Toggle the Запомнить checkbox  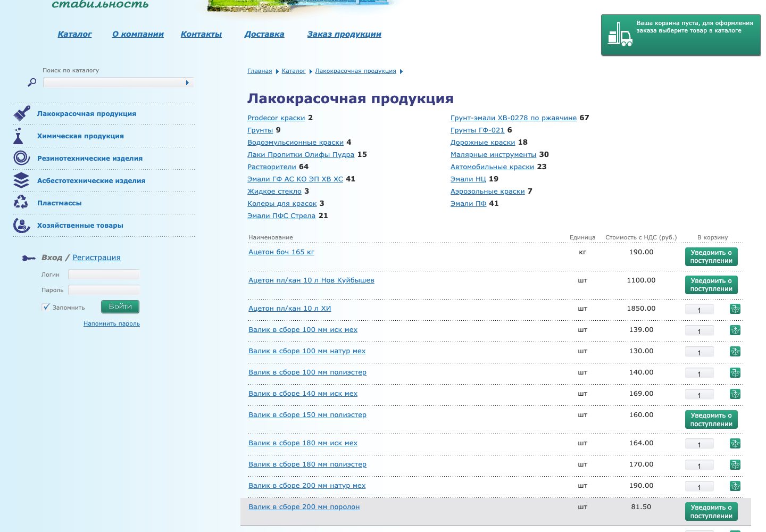46,307
